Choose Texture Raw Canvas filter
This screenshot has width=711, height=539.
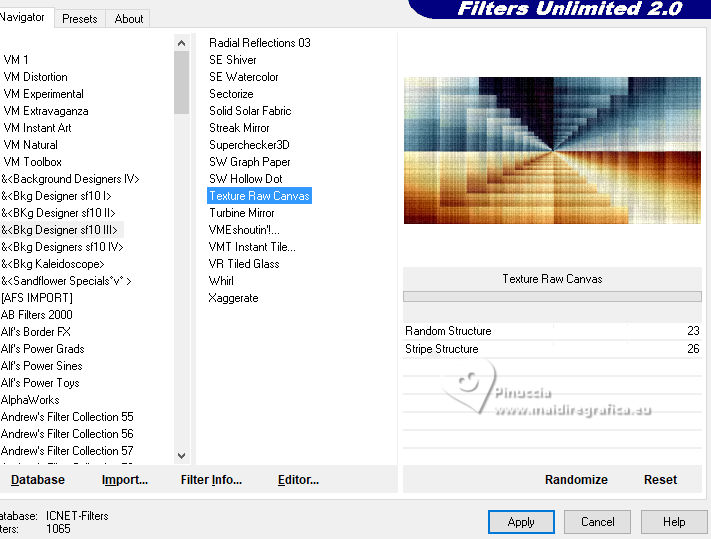click(259, 196)
